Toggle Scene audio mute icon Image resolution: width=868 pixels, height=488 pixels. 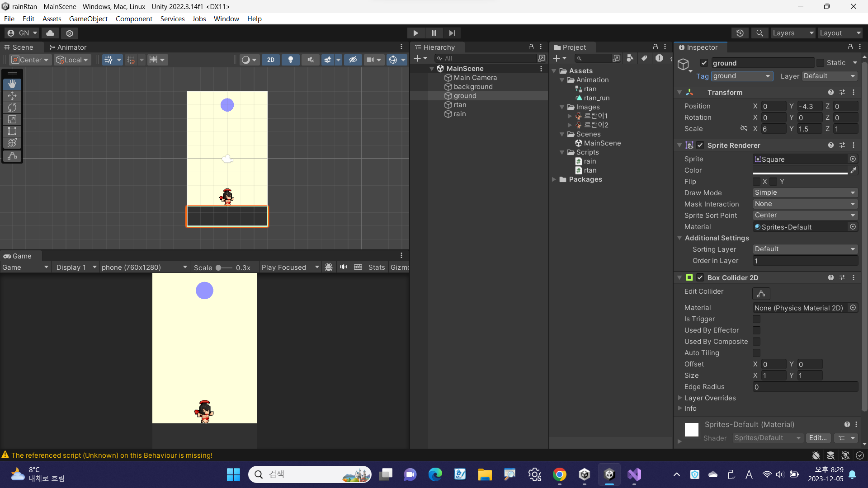tap(311, 60)
